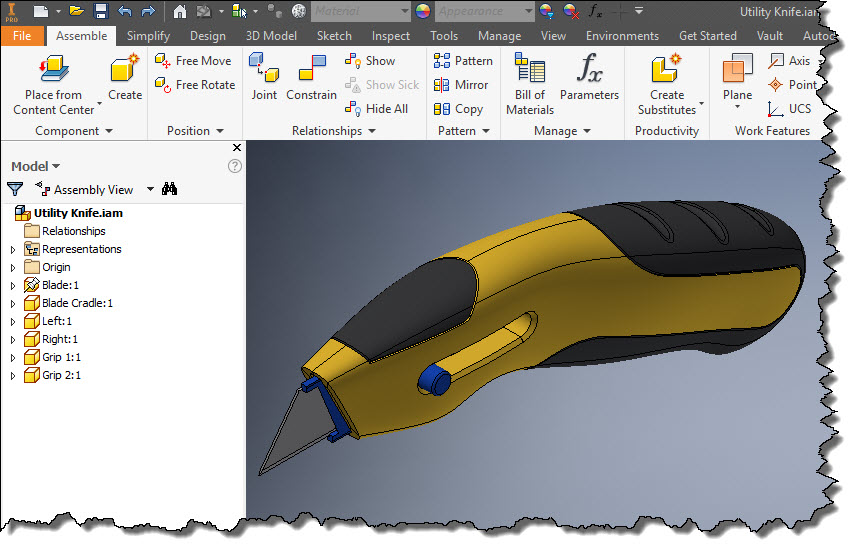
Task: Click the New file icon
Action: 41,11
